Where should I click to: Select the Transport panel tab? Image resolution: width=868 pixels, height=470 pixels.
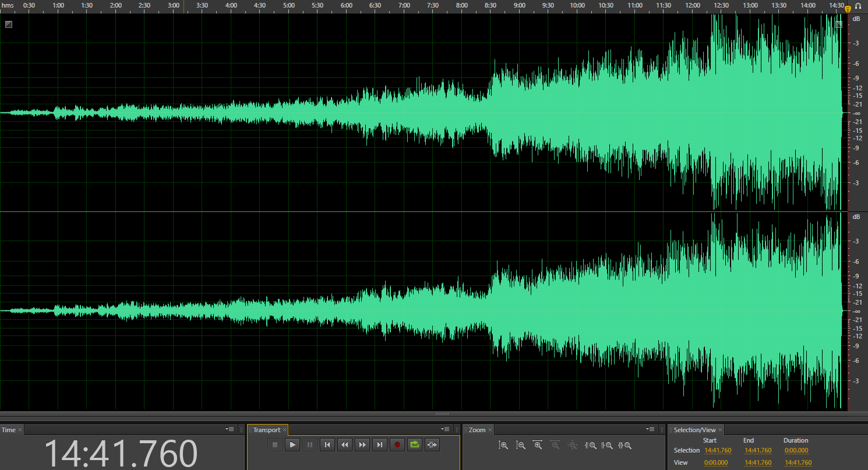click(266, 430)
